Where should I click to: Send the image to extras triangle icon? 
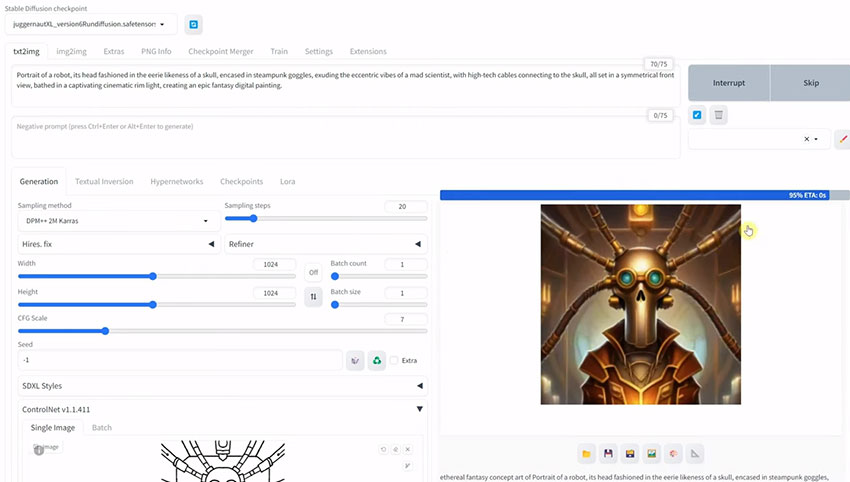pyautogui.click(x=695, y=454)
